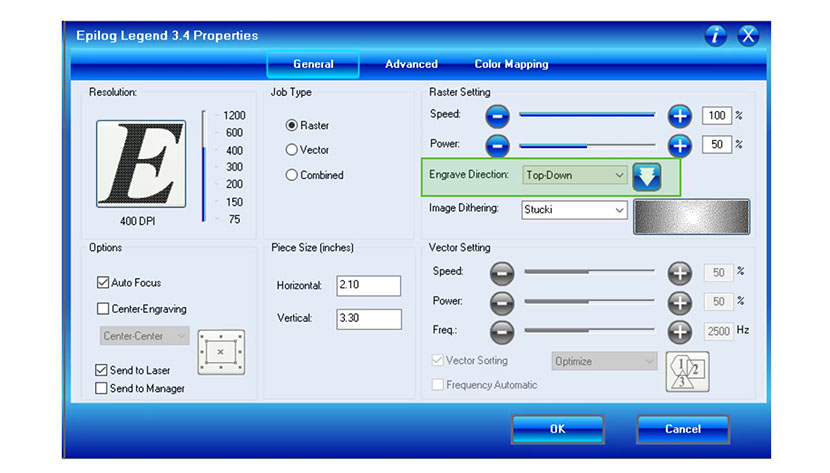Open the Center-Center position dropdown
830x473 pixels.
145,336
